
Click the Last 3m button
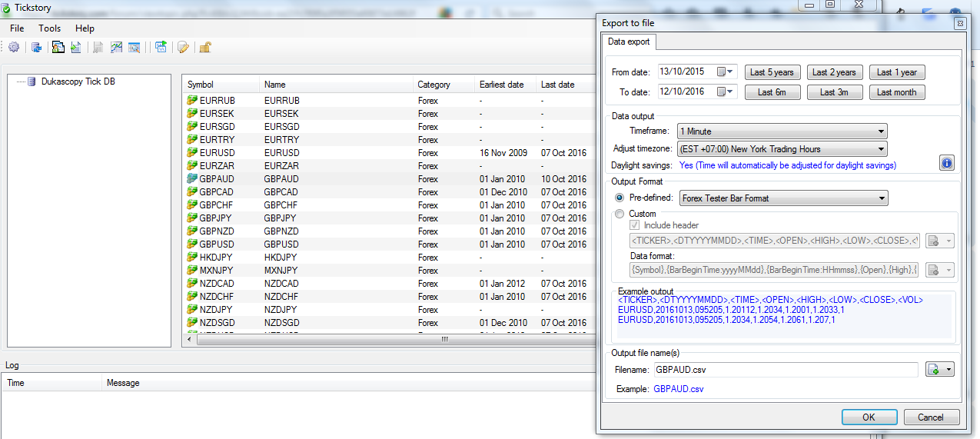[834, 92]
